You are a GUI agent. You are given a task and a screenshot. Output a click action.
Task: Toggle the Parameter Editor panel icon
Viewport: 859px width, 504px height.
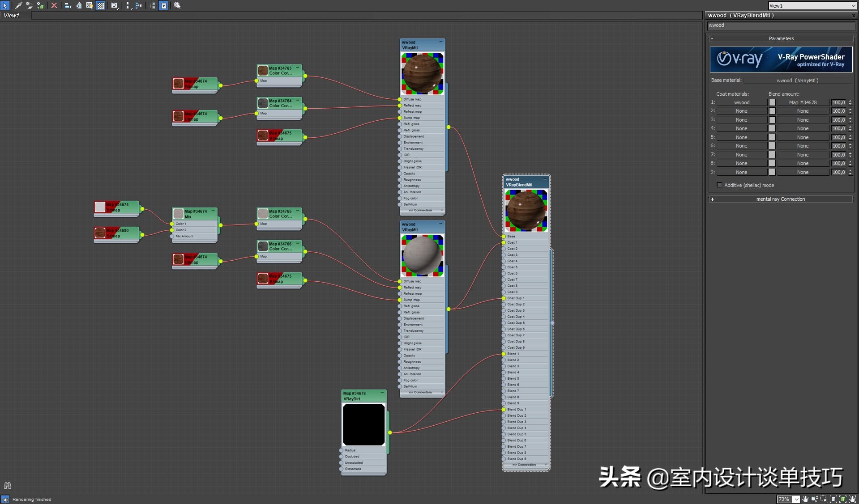pyautogui.click(x=163, y=5)
